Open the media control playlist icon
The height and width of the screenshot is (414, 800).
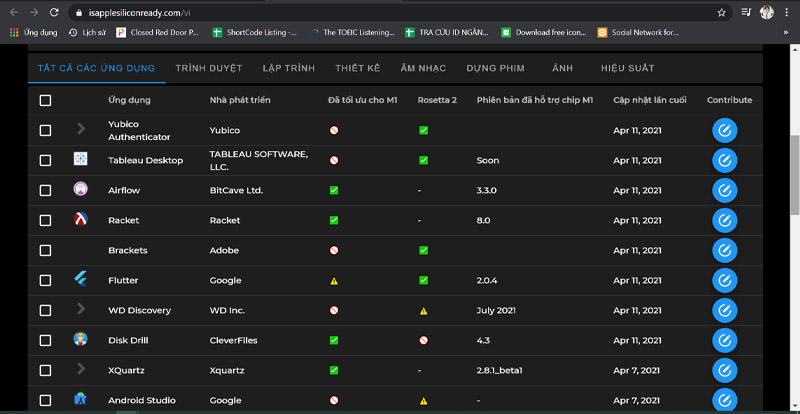pos(746,13)
